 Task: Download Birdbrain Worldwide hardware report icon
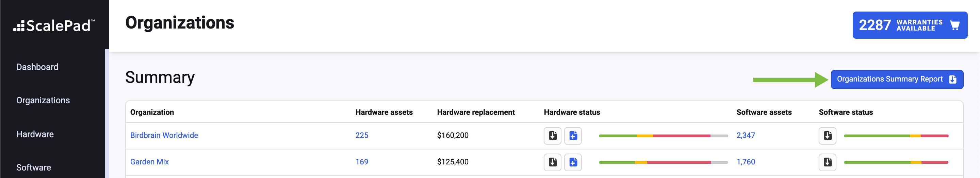pos(552,136)
